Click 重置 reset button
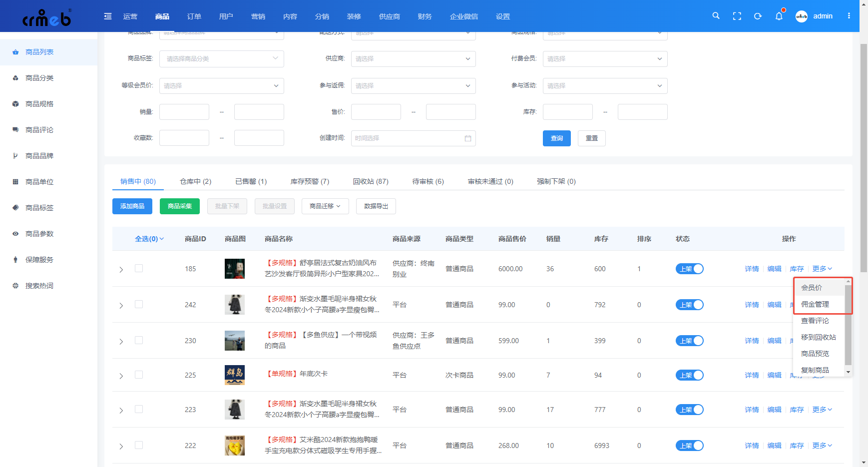868x467 pixels. [x=592, y=138]
